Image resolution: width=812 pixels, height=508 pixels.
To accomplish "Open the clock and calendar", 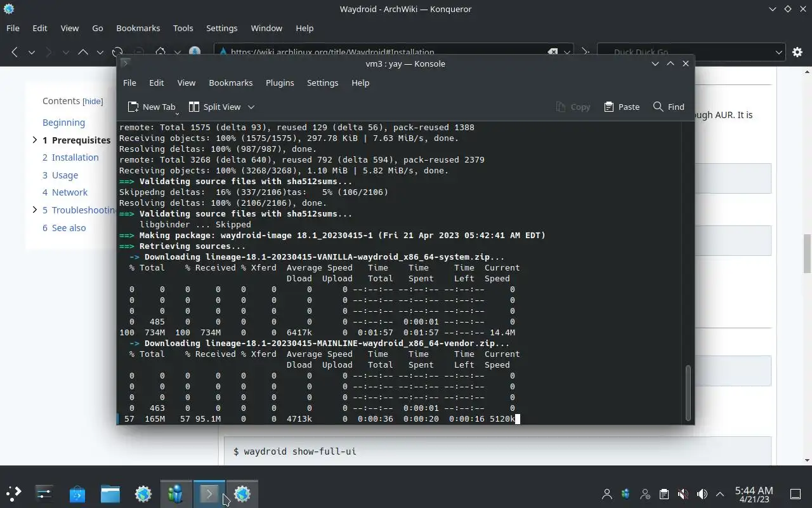I will click(x=754, y=494).
